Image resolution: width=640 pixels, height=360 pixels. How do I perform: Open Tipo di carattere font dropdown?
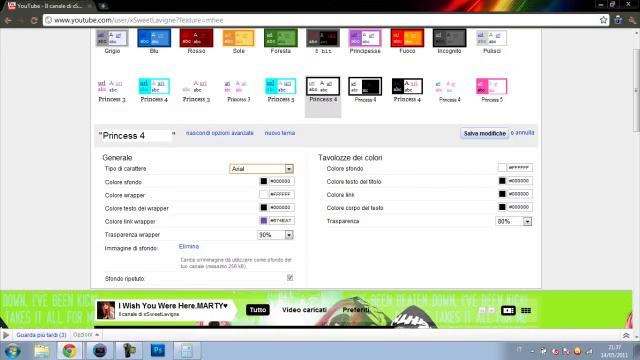pos(261,169)
